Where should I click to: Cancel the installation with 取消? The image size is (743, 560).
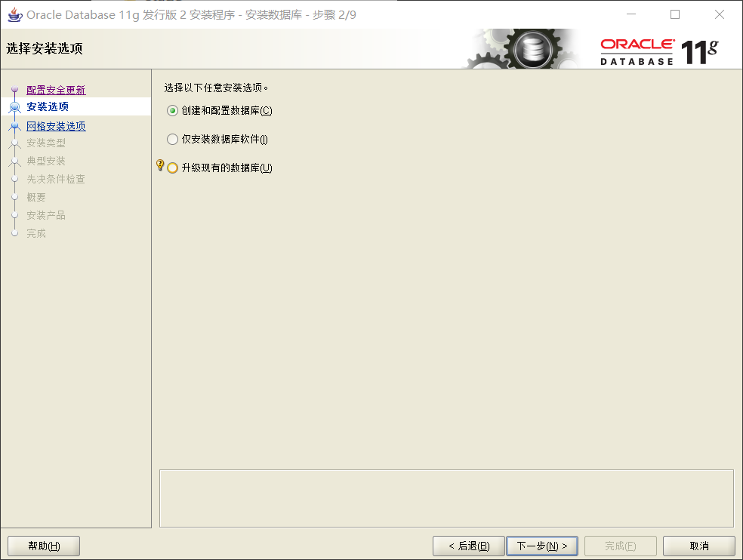(698, 546)
